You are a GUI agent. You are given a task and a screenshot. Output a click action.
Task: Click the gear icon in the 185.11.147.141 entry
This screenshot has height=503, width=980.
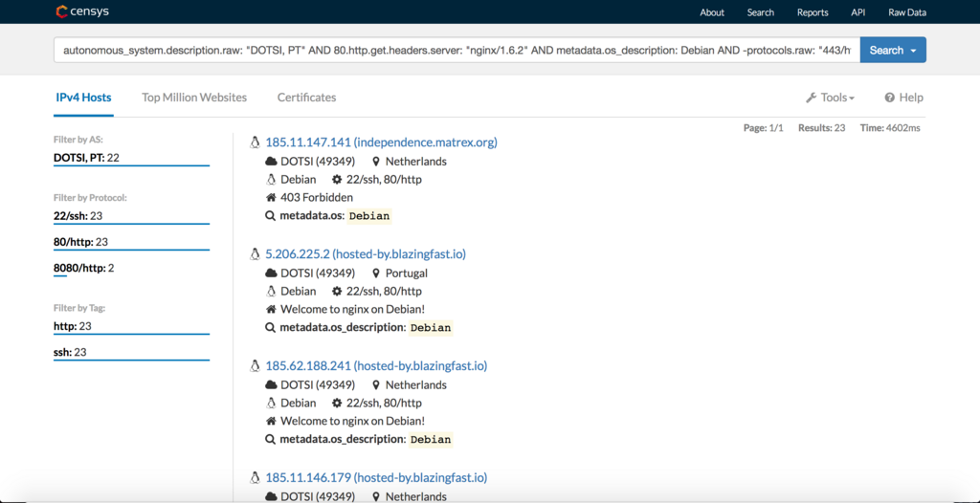click(x=338, y=180)
